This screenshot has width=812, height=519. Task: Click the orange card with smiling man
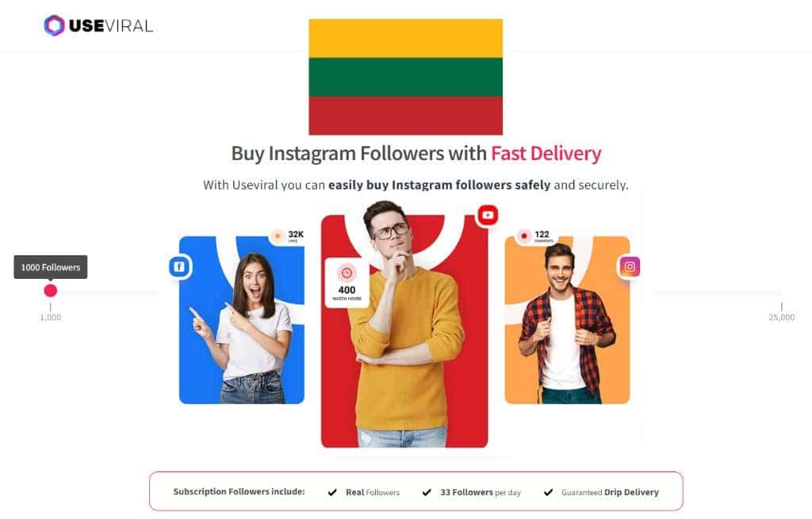click(x=567, y=320)
